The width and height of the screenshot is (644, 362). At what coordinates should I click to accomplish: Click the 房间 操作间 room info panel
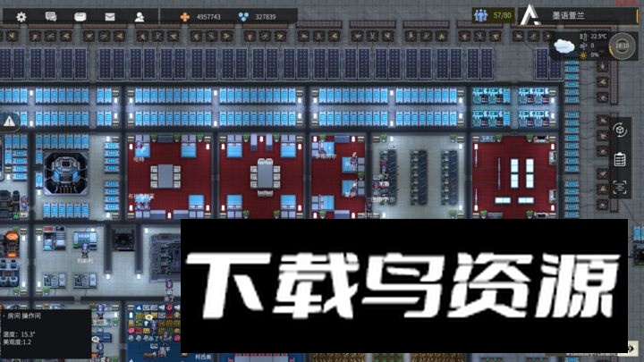45,329
